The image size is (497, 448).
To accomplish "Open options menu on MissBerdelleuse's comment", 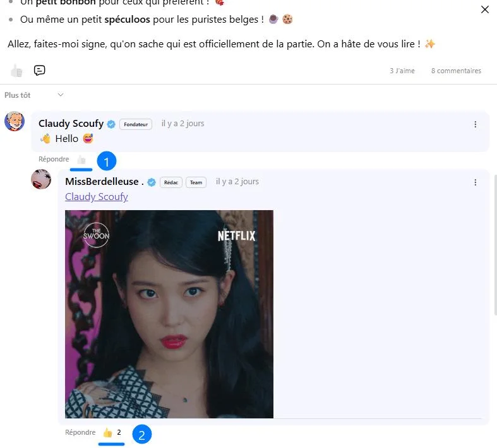I will point(475,182).
